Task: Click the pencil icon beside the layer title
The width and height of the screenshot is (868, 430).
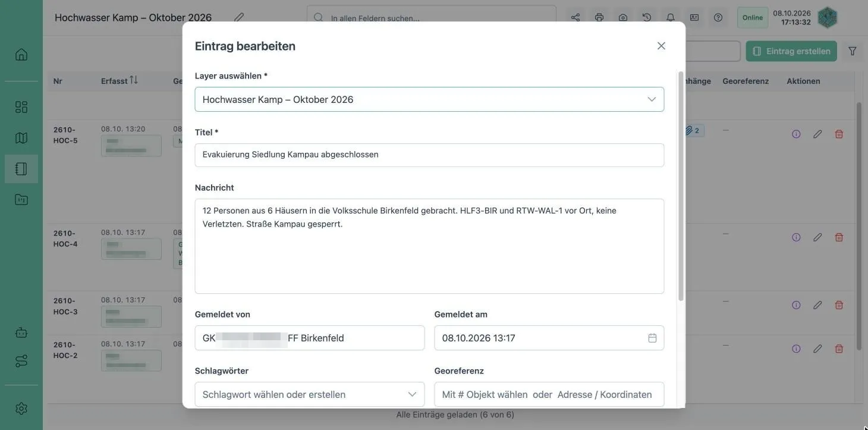Action: pos(239,17)
